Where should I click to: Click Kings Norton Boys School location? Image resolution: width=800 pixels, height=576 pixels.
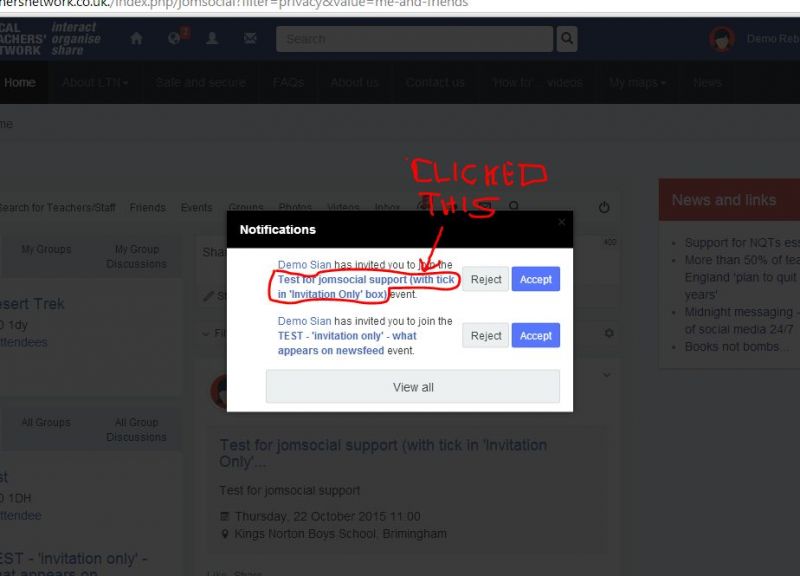click(340, 534)
